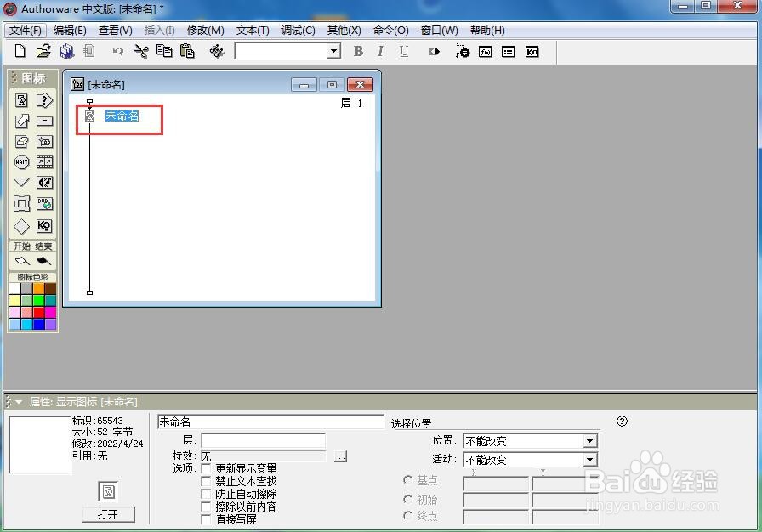Select the Display icon in palette
This screenshot has width=762, height=532.
21,100
